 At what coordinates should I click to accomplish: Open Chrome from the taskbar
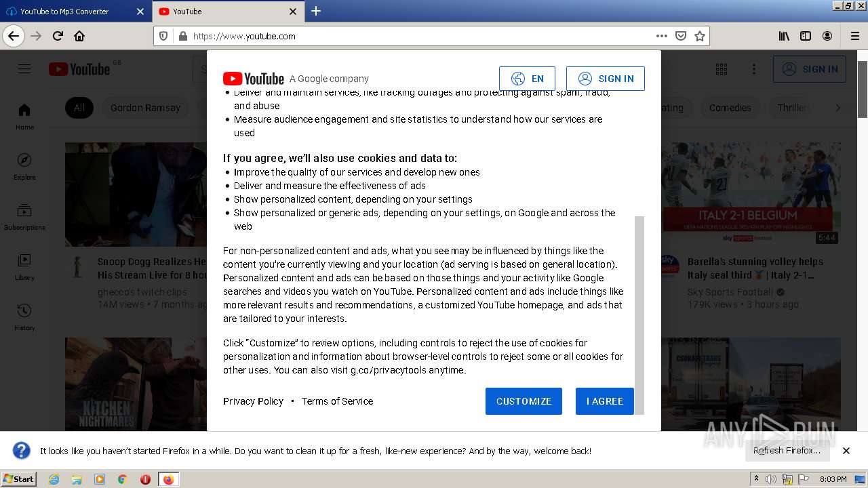(122, 479)
